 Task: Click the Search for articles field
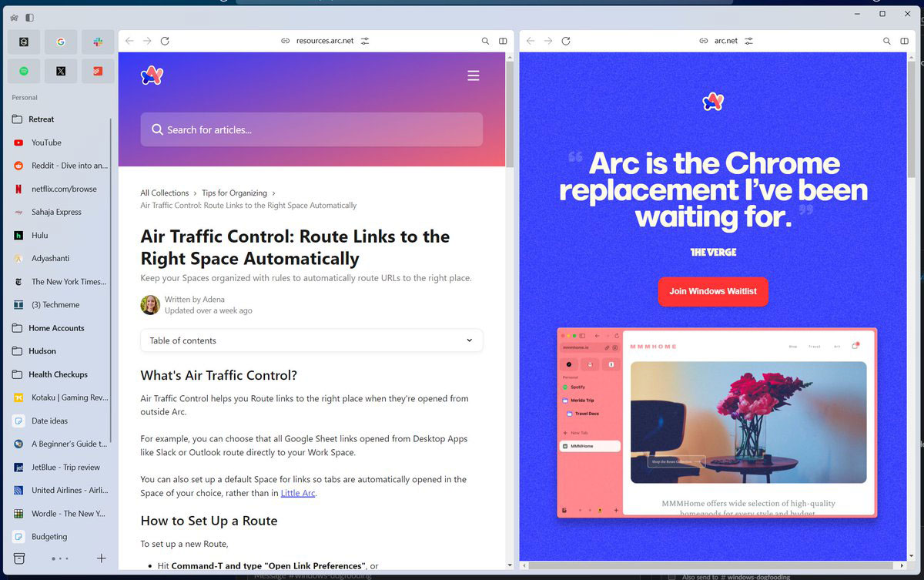point(311,129)
